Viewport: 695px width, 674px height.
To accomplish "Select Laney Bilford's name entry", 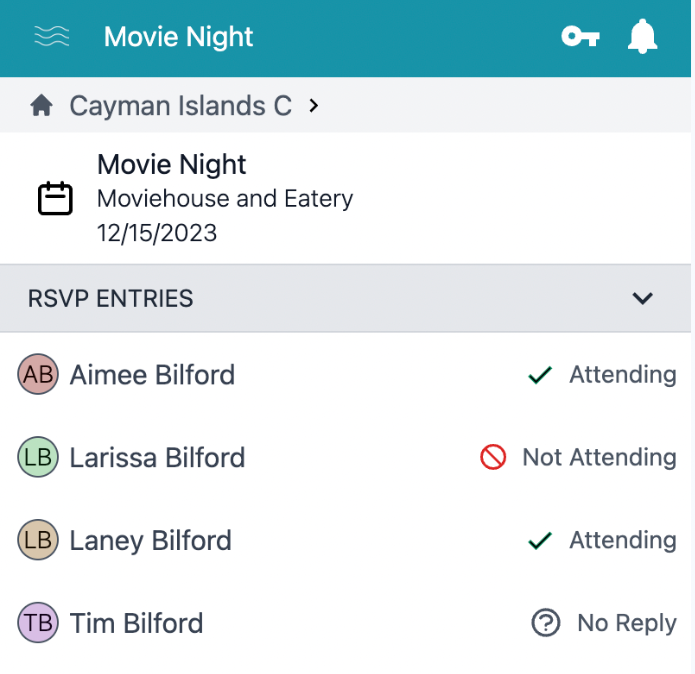I will click(x=150, y=541).
